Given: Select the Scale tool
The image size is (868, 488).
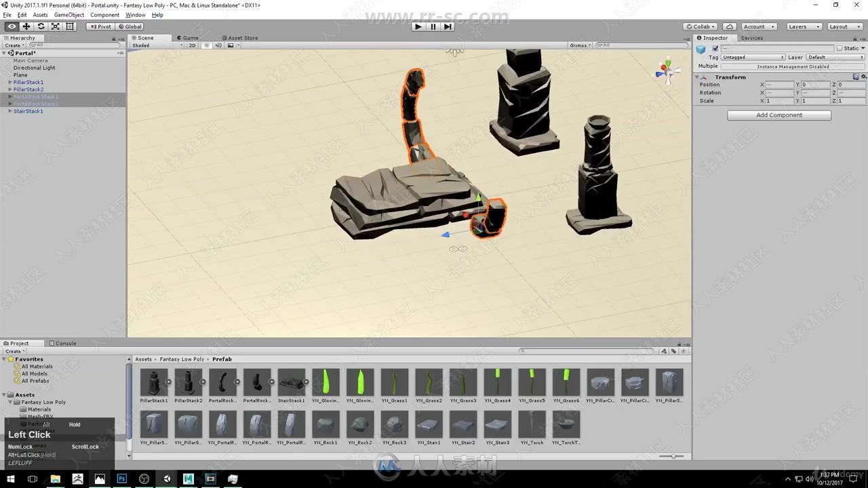Looking at the screenshot, I should pos(56,26).
